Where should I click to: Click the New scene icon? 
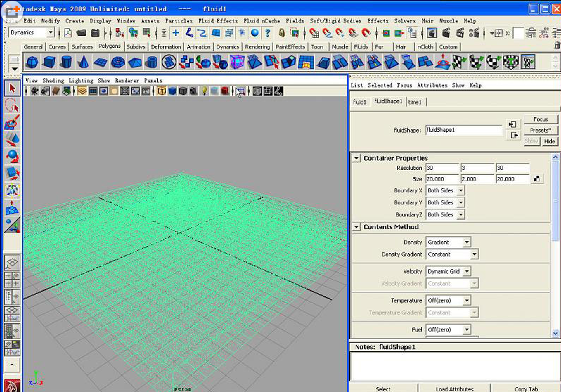click(x=68, y=33)
